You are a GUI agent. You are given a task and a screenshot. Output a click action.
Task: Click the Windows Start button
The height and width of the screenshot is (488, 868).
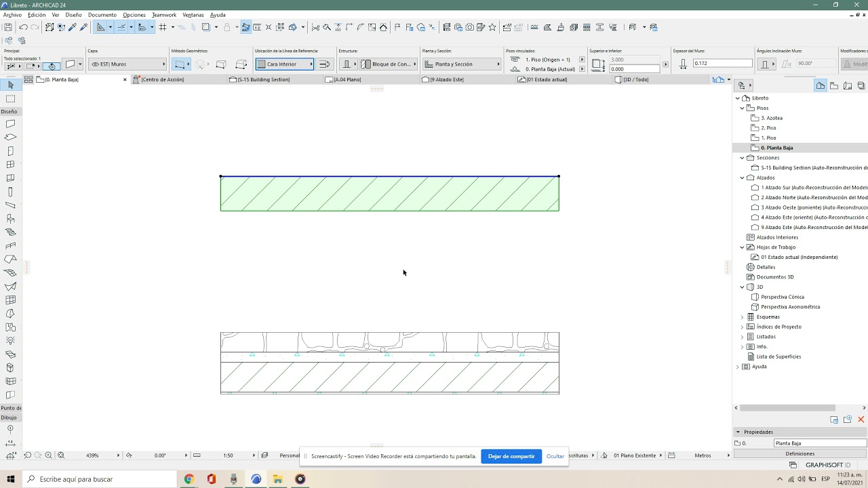[x=11, y=479]
